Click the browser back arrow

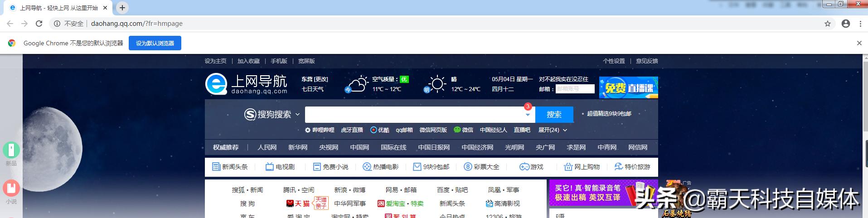(x=10, y=24)
